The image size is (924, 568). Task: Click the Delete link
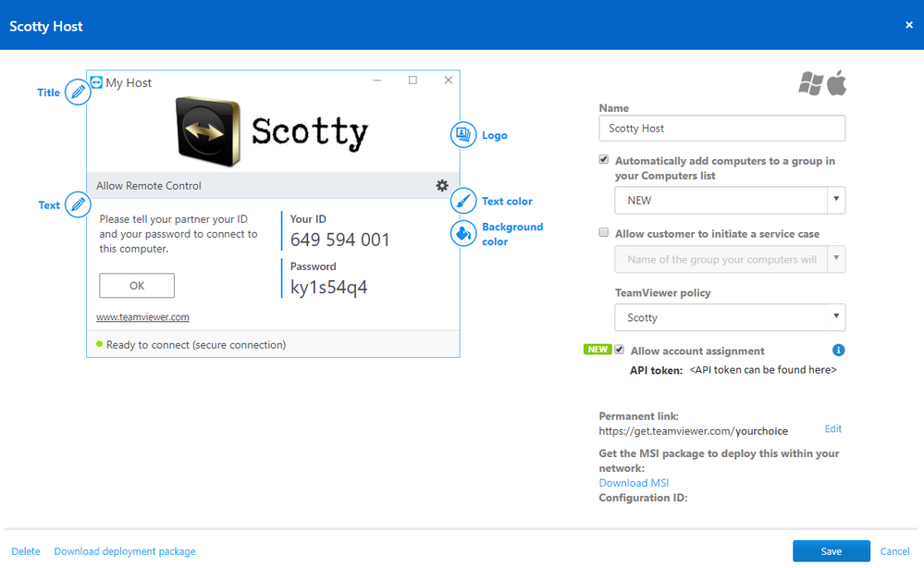point(26,551)
